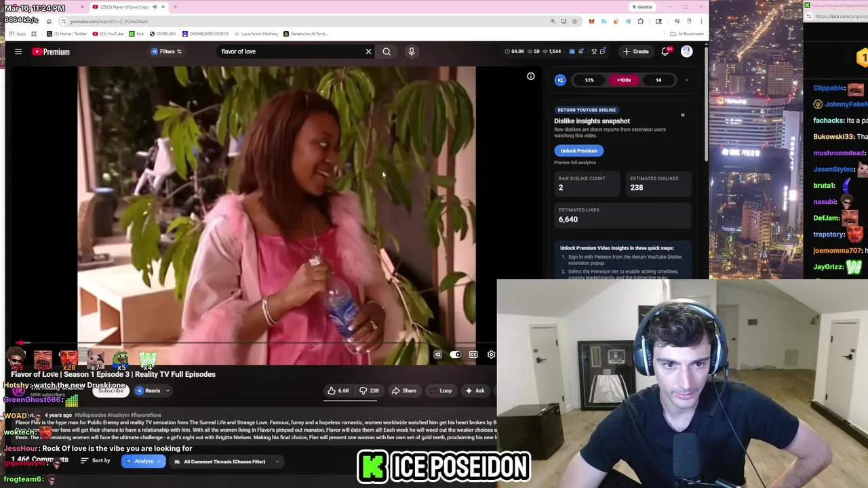Click the Estimated Dislikes 238 card
Image resolution: width=868 pixels, height=488 pixels.
point(658,183)
